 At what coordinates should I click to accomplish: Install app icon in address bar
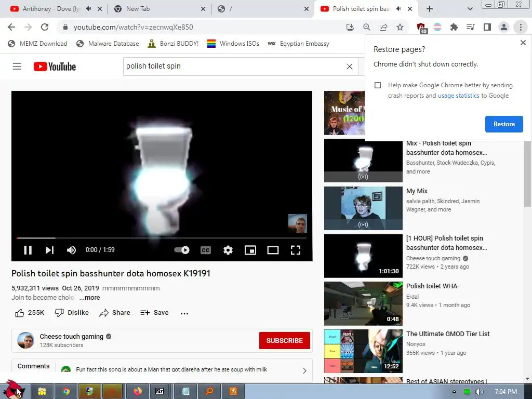tap(350, 27)
